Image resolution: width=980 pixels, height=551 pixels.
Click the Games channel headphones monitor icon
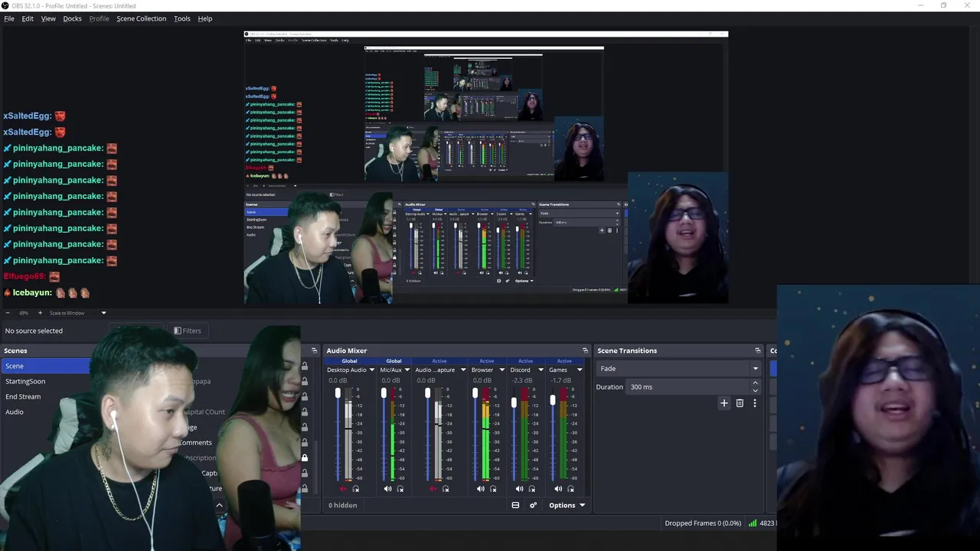(x=571, y=489)
